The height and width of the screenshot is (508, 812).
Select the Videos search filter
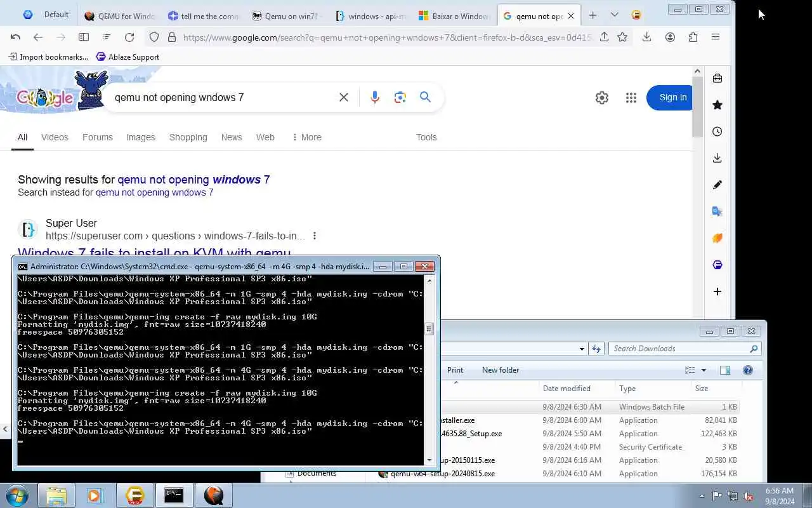(x=55, y=137)
